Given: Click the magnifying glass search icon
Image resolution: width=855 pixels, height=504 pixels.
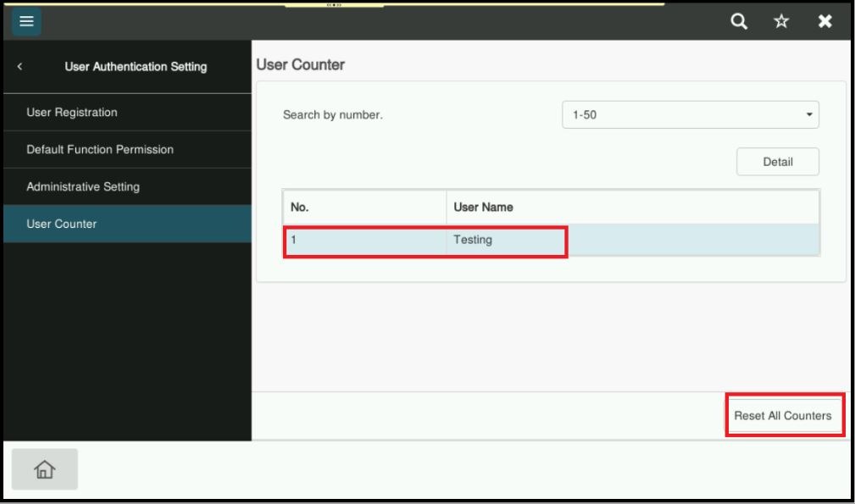Looking at the screenshot, I should point(739,21).
